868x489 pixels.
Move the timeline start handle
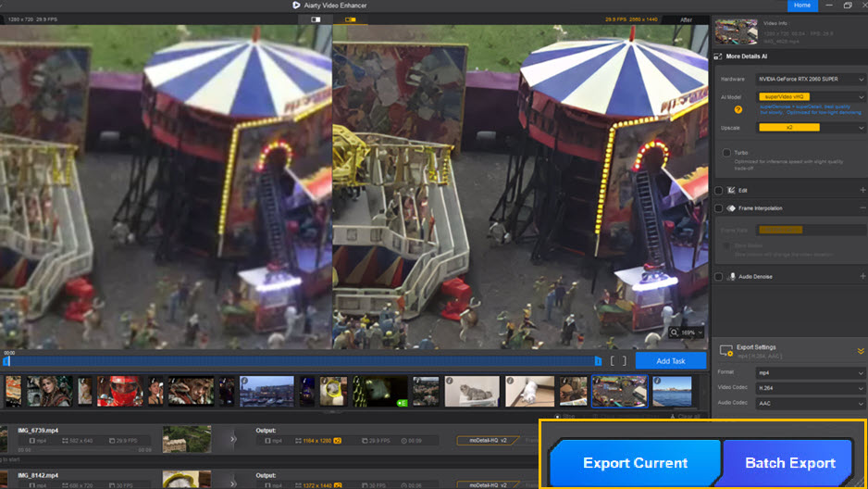pyautogui.click(x=6, y=361)
